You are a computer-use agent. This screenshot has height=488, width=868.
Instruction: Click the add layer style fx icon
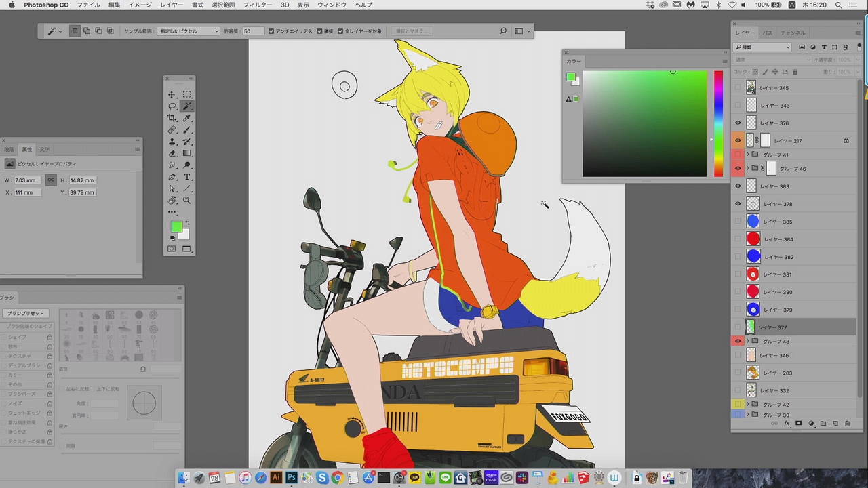(787, 424)
